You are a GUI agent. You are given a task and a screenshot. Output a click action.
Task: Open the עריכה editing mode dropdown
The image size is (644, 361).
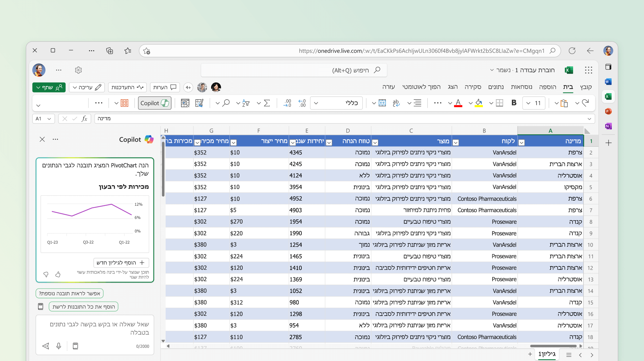coord(87,87)
